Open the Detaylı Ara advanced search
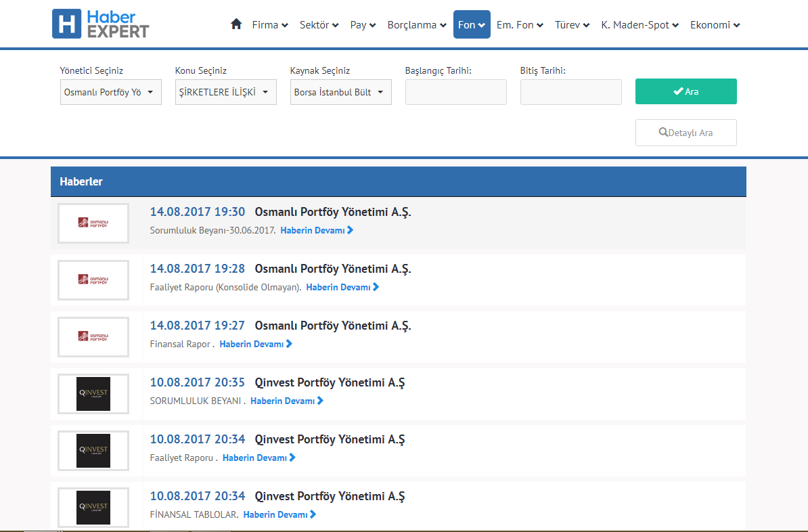The image size is (808, 532). click(686, 133)
